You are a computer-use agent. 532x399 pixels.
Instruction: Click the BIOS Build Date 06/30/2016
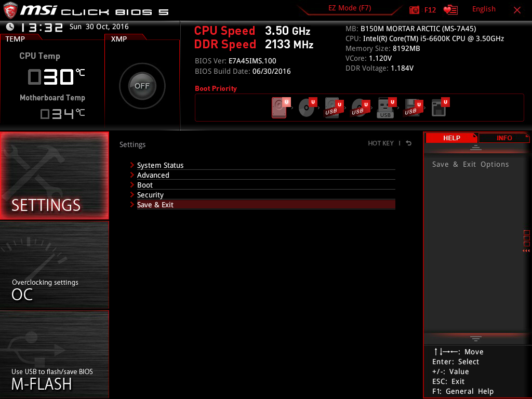pyautogui.click(x=243, y=71)
